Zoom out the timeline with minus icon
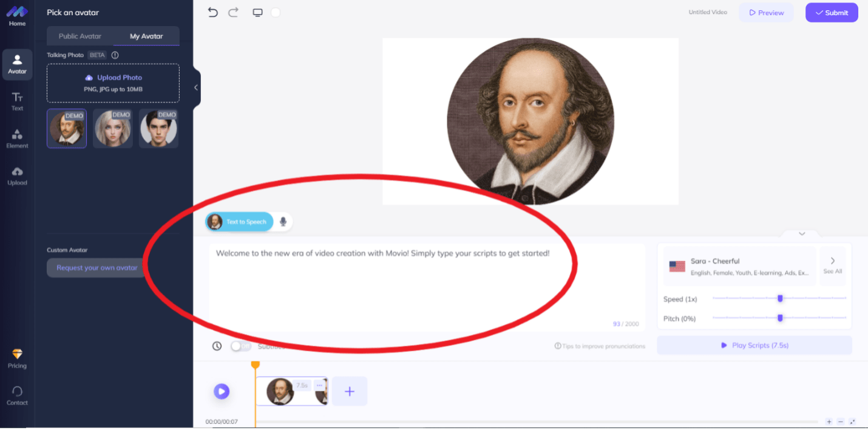 841,421
